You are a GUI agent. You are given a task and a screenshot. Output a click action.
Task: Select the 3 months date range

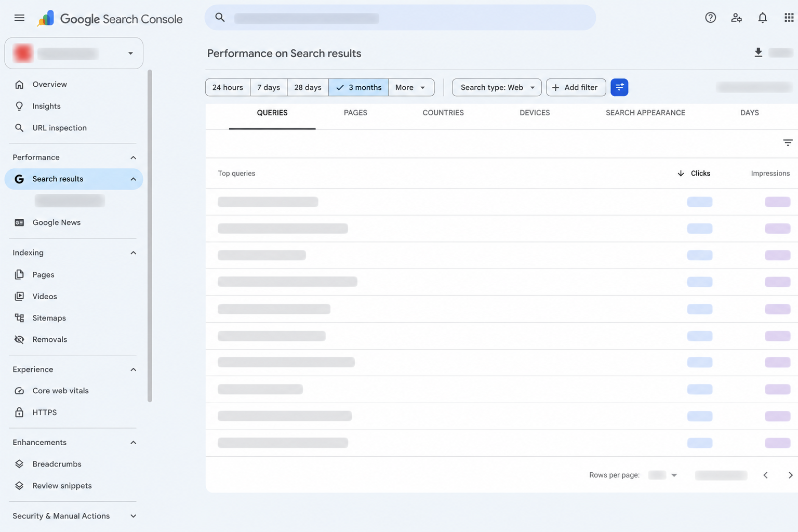pos(358,87)
